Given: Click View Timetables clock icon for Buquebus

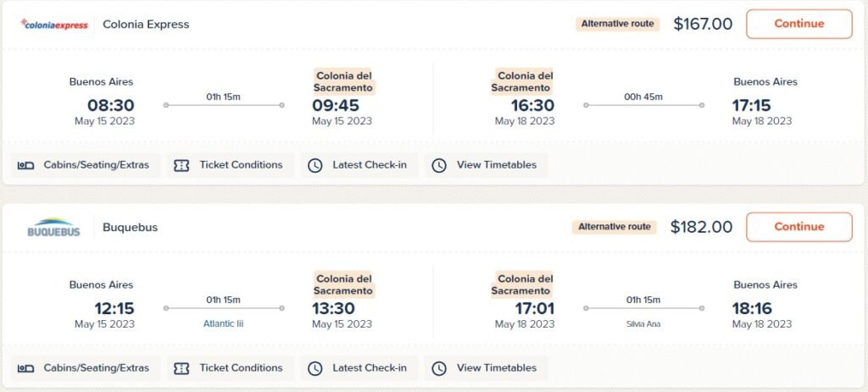Looking at the screenshot, I should (439, 368).
